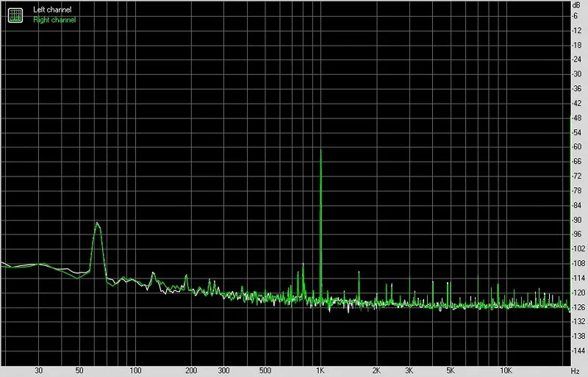Image resolution: width=588 pixels, height=377 pixels.
Task: Select the Right channel legend label
Action: [54, 20]
